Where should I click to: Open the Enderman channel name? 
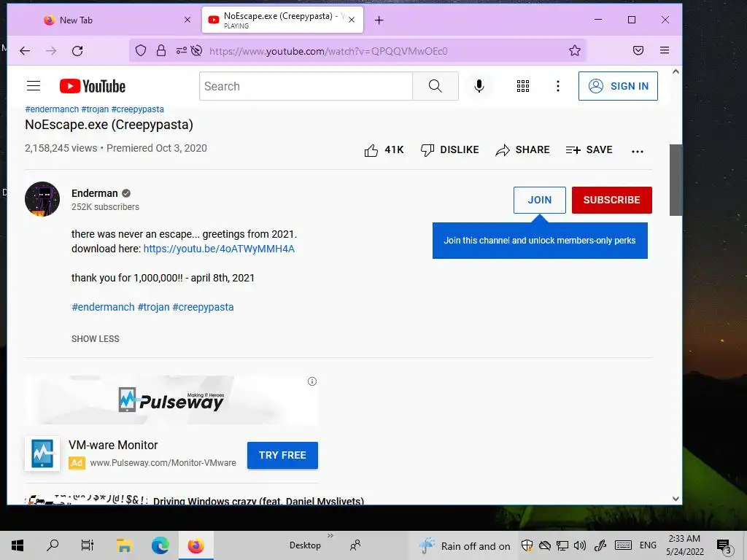point(94,193)
